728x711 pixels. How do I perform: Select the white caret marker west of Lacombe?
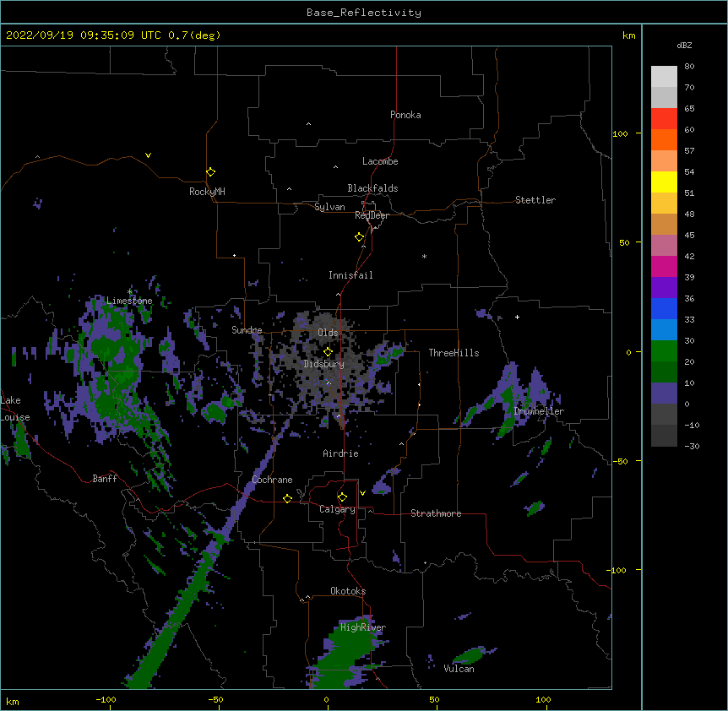[x=335, y=167]
